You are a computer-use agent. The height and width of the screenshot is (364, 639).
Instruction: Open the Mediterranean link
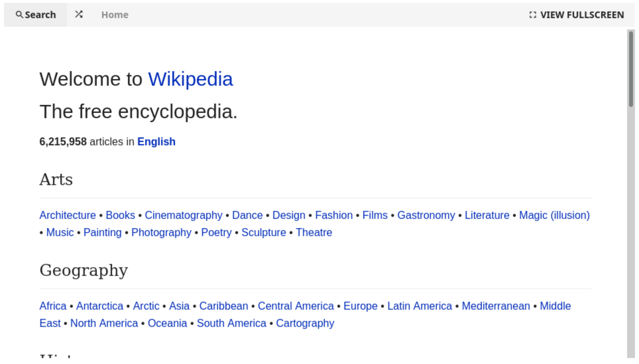[495, 306]
